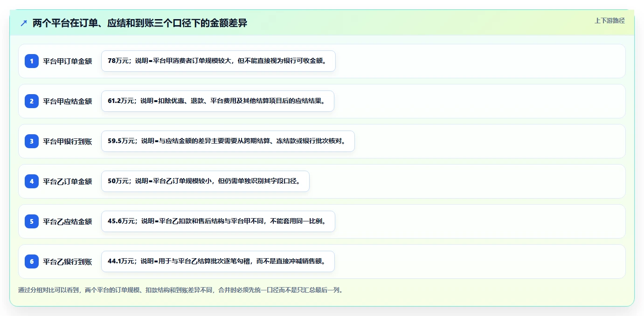This screenshot has height=316, width=644.
Task: Open the 78万元 description box
Action: pyautogui.click(x=218, y=61)
